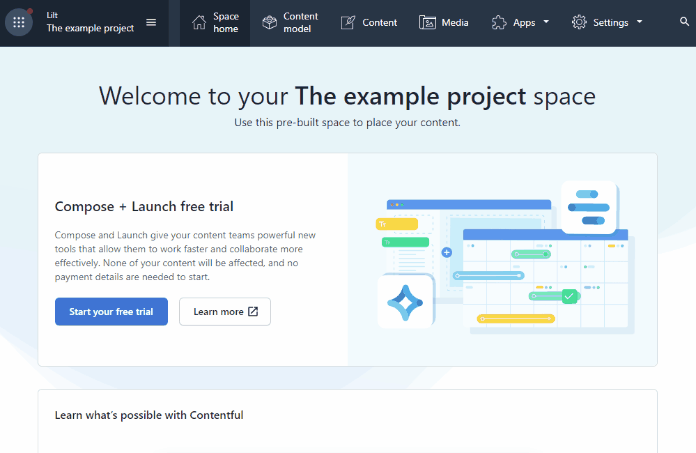Click the Space home house icon
696x453 pixels.
199,22
